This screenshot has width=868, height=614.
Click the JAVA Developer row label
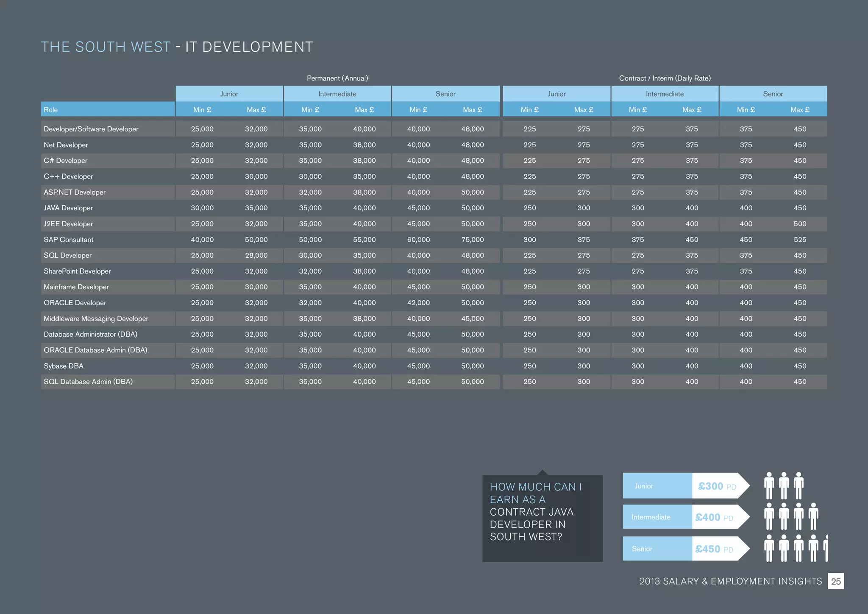pos(68,208)
